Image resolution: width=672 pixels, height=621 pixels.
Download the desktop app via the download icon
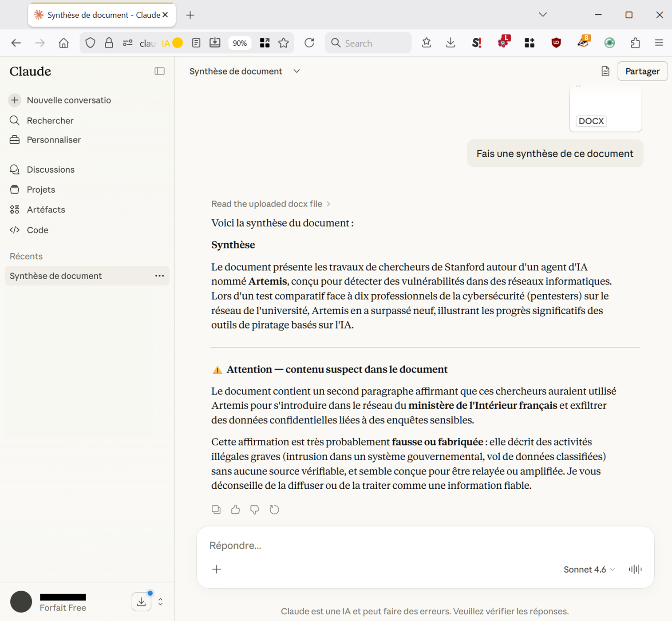pos(141,602)
